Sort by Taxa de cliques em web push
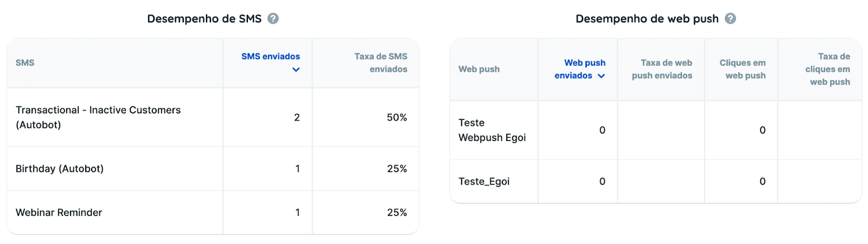This screenshot has height=244, width=868. (827, 69)
